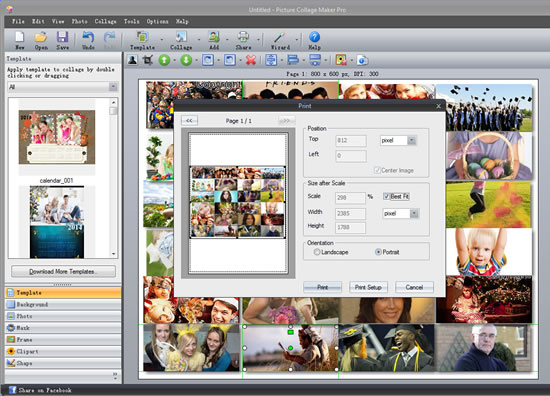Open the File menu
This screenshot has height=396, width=550.
tap(18, 21)
